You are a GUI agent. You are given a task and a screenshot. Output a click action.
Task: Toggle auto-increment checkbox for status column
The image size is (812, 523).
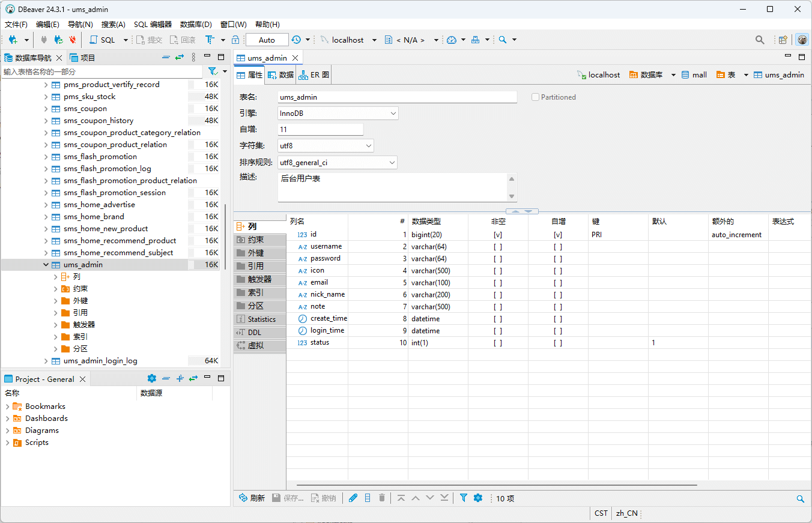557,343
